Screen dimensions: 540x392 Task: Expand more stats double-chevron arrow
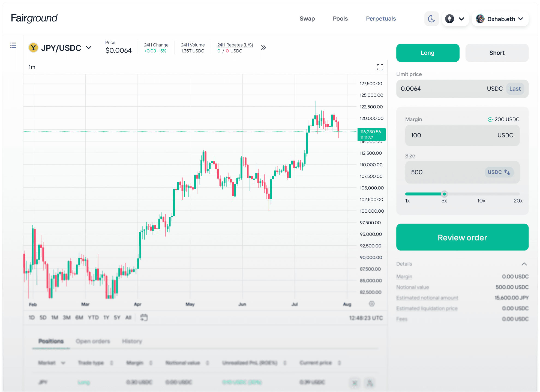pos(263,48)
